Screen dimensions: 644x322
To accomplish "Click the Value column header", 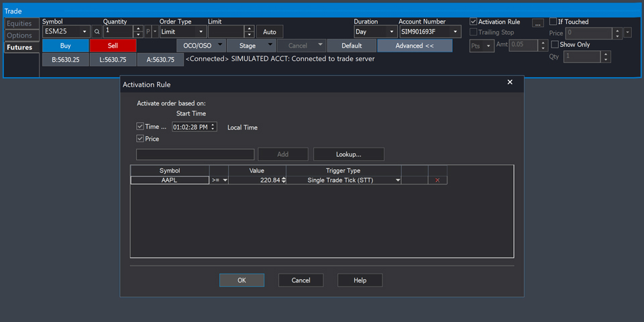I will coord(257,170).
